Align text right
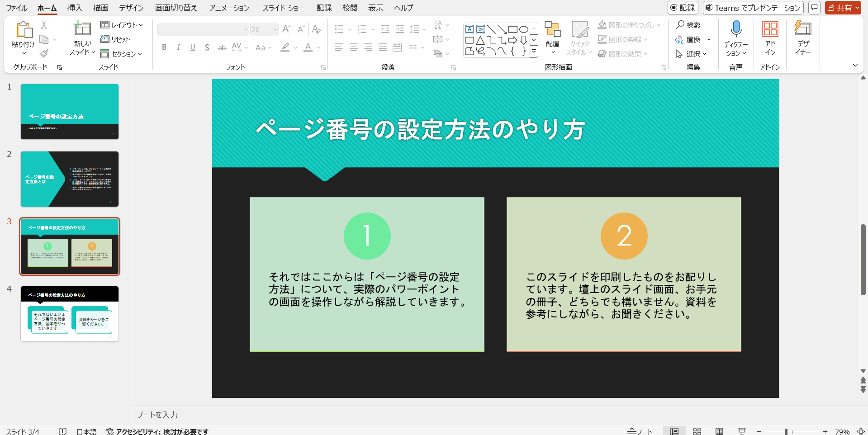The height and width of the screenshot is (435, 868). click(368, 47)
